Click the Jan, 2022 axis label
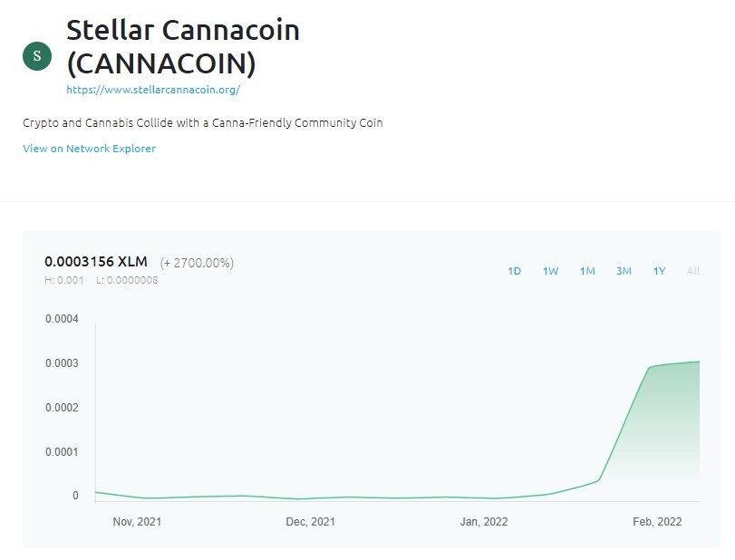The height and width of the screenshot is (560, 735). (484, 522)
